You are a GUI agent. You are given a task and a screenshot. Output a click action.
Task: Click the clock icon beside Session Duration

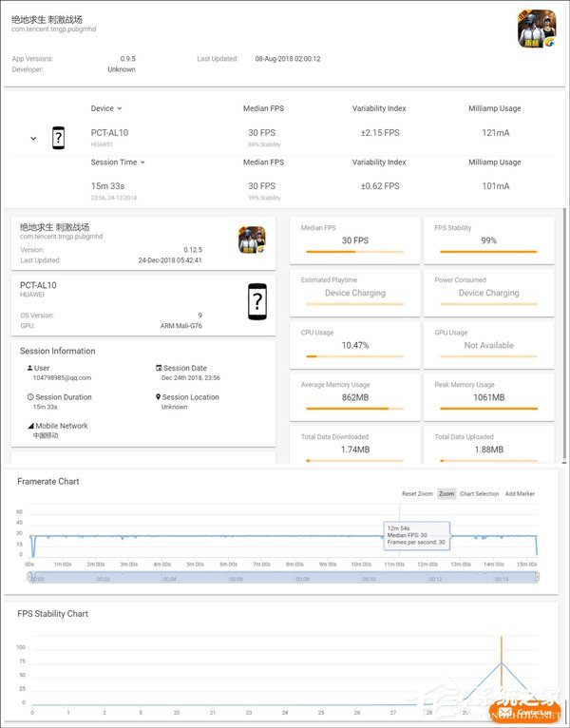tap(30, 397)
